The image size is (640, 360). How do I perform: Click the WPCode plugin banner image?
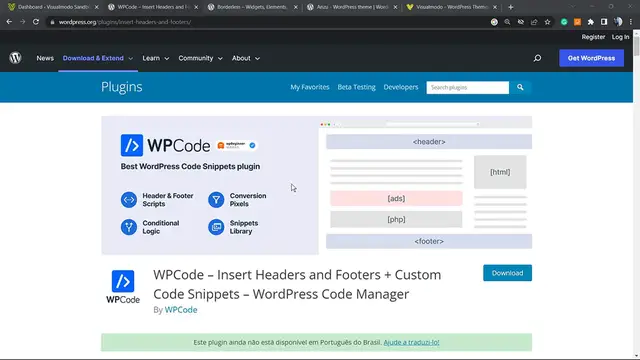(316, 185)
